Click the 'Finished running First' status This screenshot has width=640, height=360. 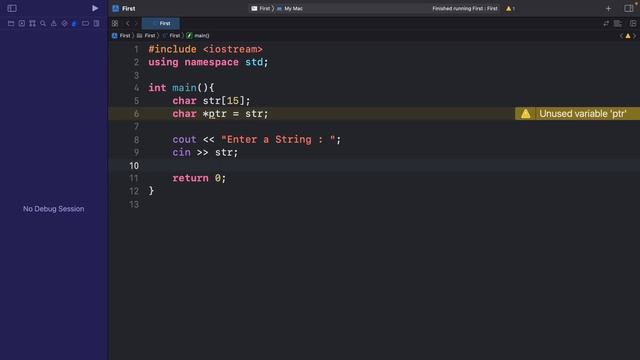coord(464,8)
